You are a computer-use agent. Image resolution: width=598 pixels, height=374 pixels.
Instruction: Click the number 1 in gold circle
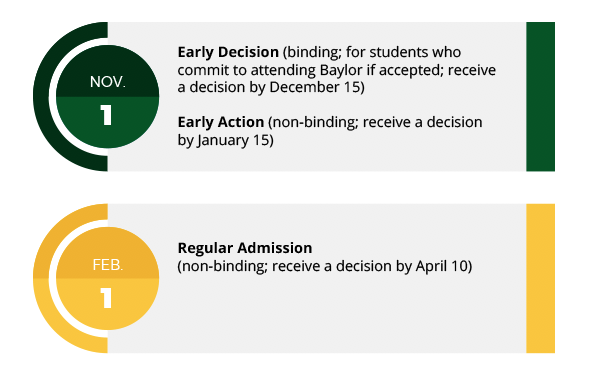click(106, 297)
